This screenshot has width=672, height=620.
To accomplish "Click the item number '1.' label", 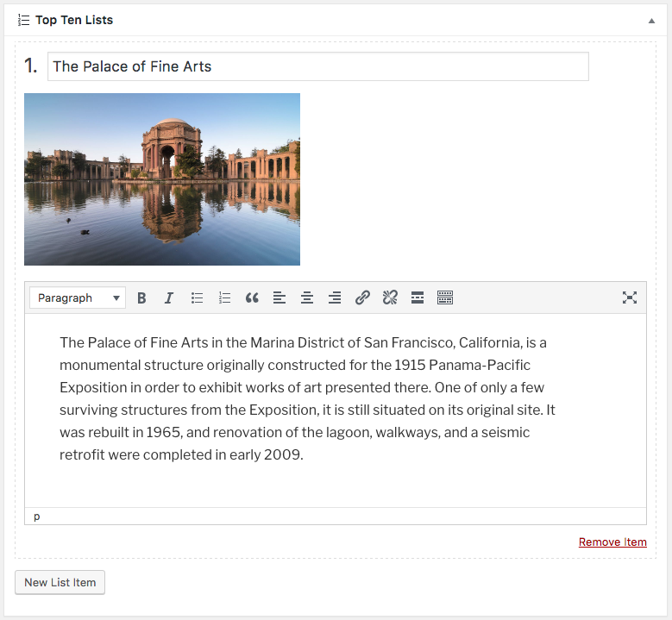I will tap(31, 66).
